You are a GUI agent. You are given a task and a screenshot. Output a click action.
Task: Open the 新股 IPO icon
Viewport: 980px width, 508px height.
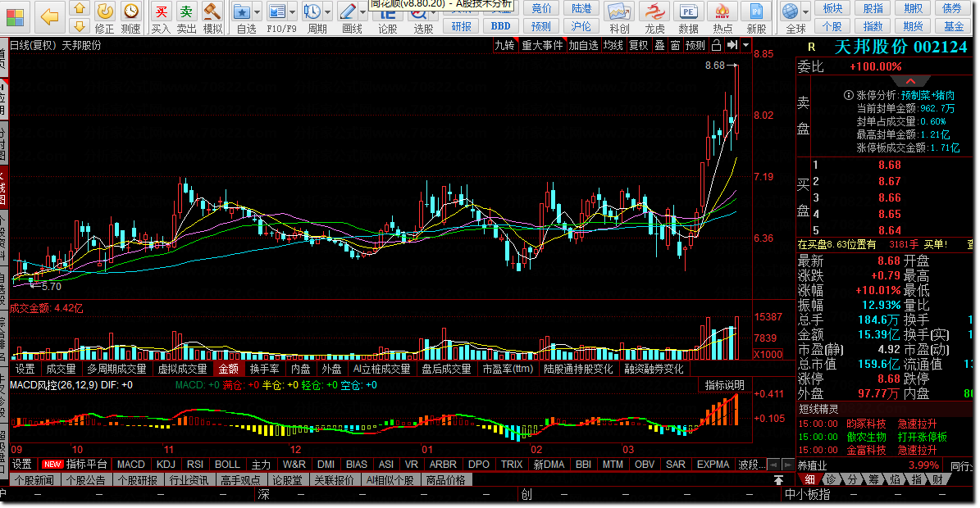[x=756, y=11]
